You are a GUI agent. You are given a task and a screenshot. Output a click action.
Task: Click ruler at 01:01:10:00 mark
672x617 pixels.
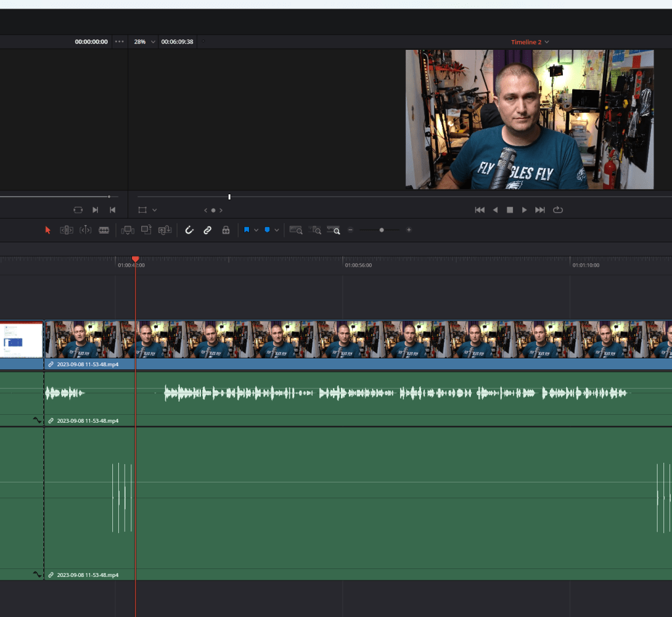click(586, 265)
